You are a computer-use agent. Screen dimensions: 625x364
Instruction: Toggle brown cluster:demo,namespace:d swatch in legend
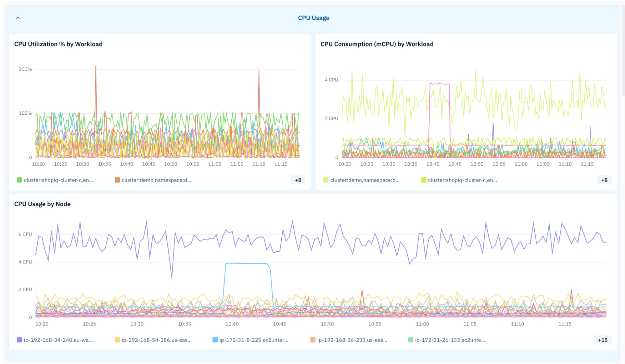(117, 180)
